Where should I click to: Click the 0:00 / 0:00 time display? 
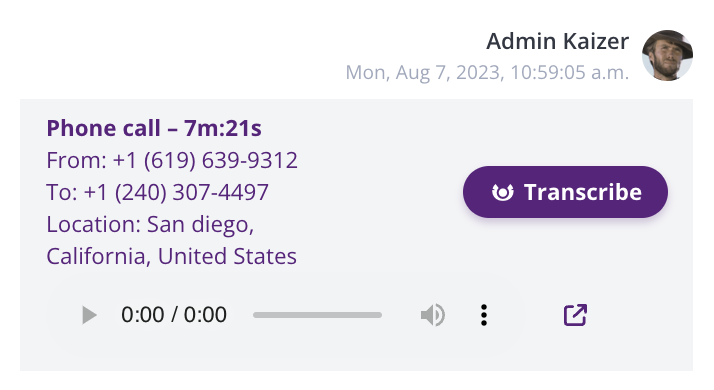173,315
